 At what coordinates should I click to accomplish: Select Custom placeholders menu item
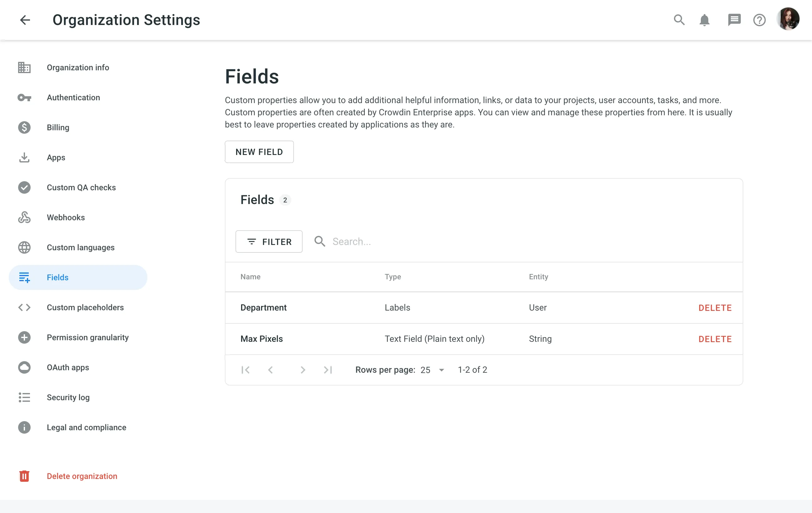85,307
